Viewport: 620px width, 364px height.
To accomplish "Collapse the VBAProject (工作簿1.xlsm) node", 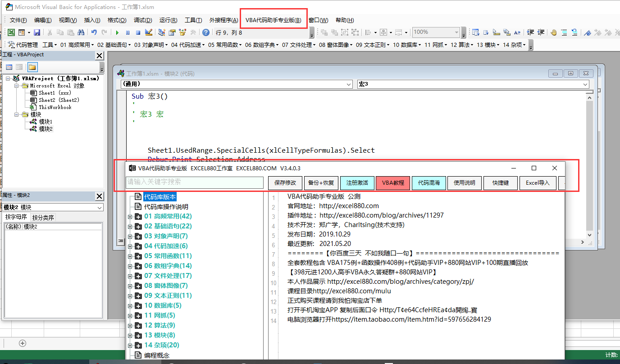I will pos(8,78).
